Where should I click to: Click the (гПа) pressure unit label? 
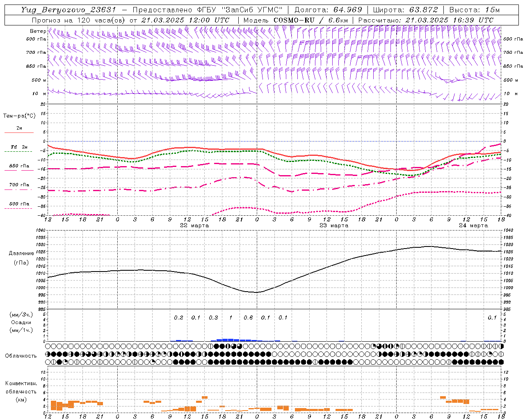[x=21, y=263]
